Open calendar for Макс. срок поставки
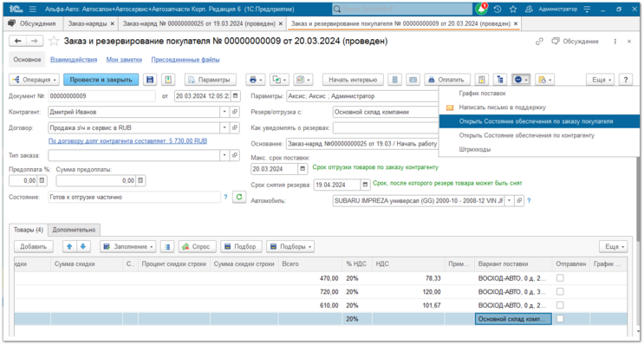The width and height of the screenshot is (644, 345). point(302,169)
